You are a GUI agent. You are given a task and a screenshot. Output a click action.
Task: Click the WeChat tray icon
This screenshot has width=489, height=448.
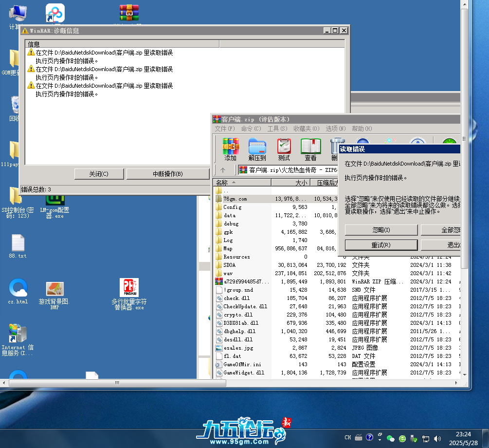point(390,438)
